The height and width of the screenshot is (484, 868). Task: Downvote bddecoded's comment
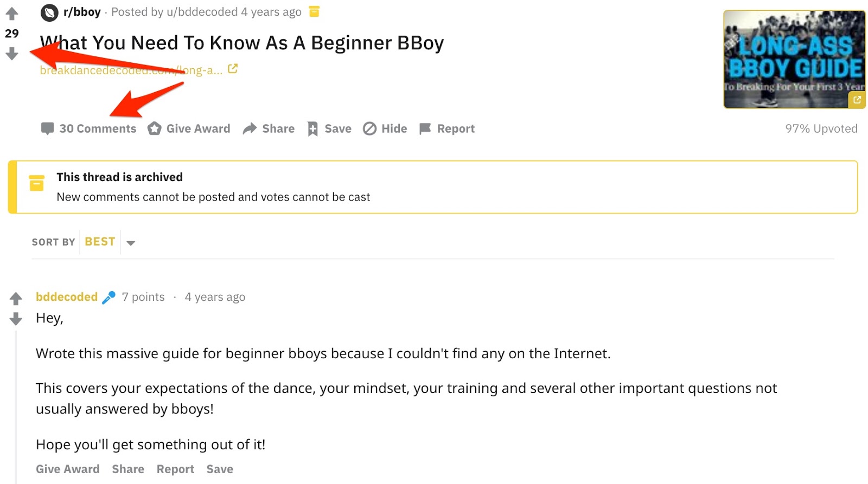click(16, 319)
